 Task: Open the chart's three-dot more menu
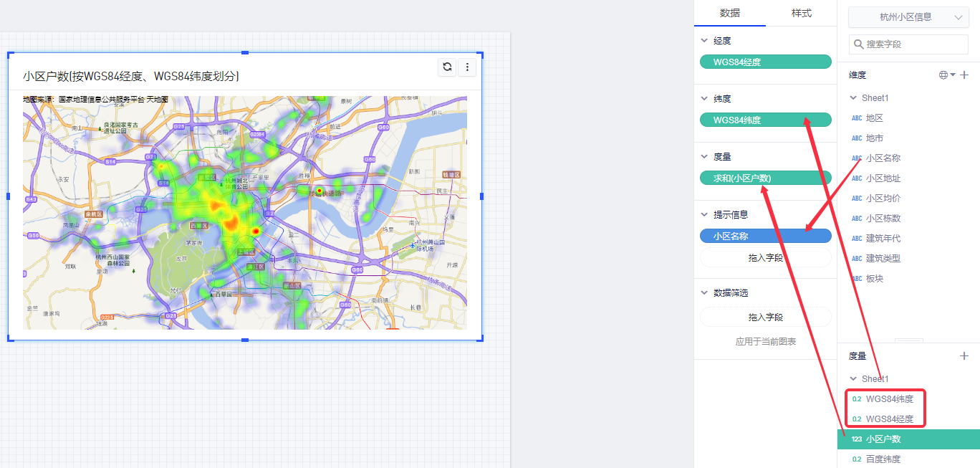(x=467, y=67)
